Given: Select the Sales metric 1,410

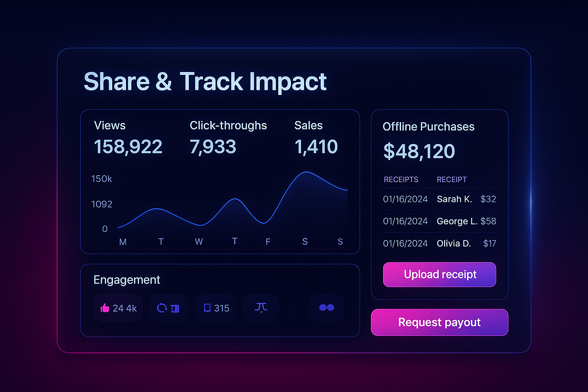Looking at the screenshot, I should click(316, 147).
